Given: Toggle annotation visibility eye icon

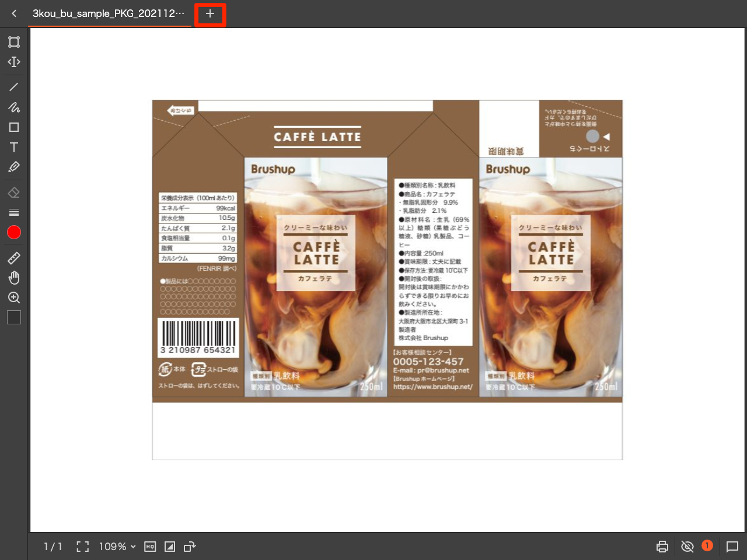Looking at the screenshot, I should click(x=687, y=547).
